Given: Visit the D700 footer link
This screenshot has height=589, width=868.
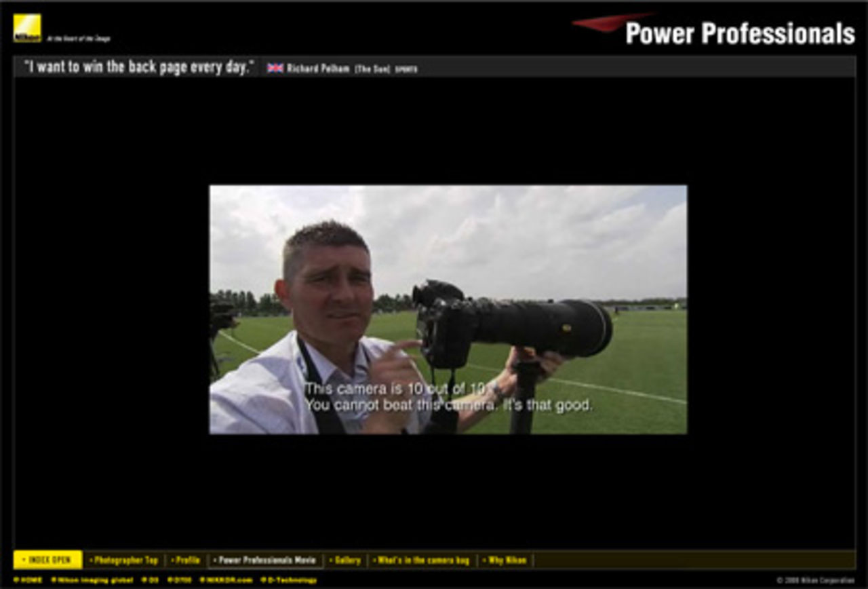Looking at the screenshot, I should pyautogui.click(x=180, y=580).
